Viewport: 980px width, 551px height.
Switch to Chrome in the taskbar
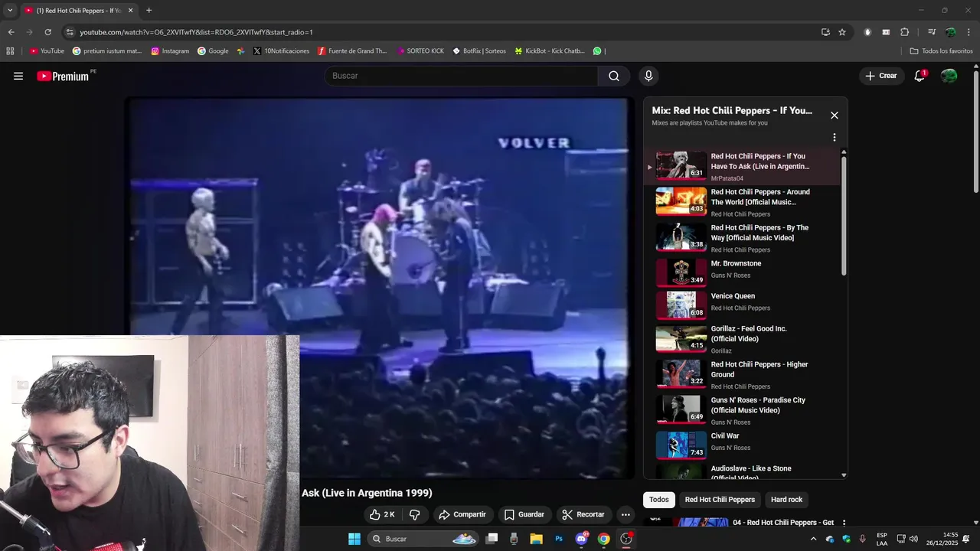click(x=603, y=539)
